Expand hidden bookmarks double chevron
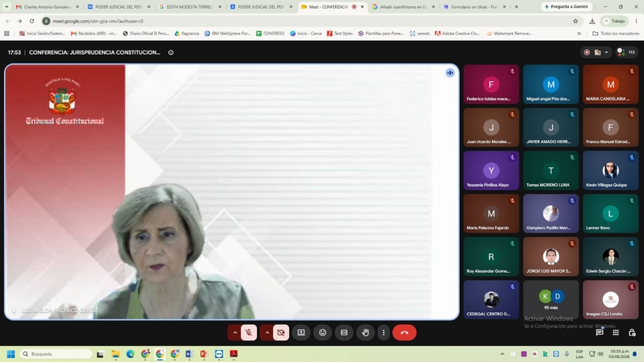This screenshot has width=644, height=362. 579,33
